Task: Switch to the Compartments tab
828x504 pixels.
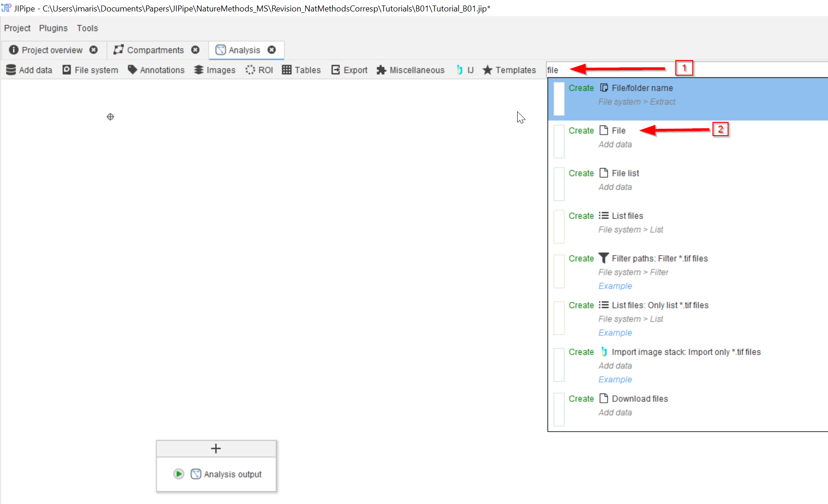Action: click(155, 50)
